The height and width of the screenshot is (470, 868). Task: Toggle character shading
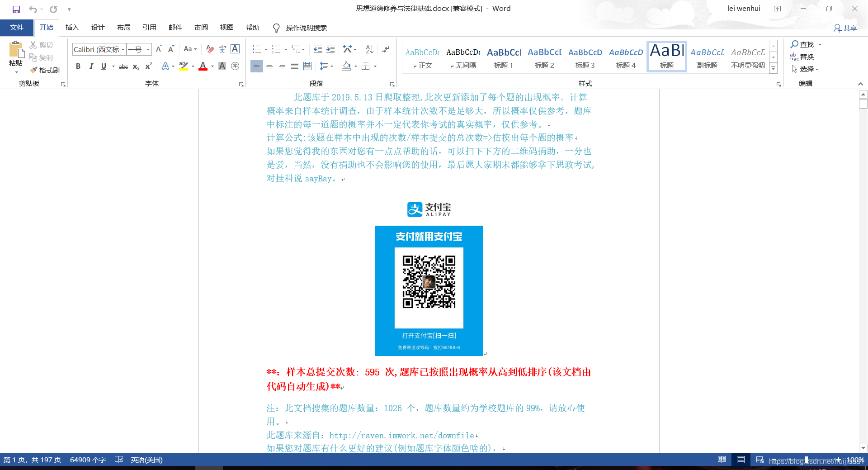click(x=222, y=66)
